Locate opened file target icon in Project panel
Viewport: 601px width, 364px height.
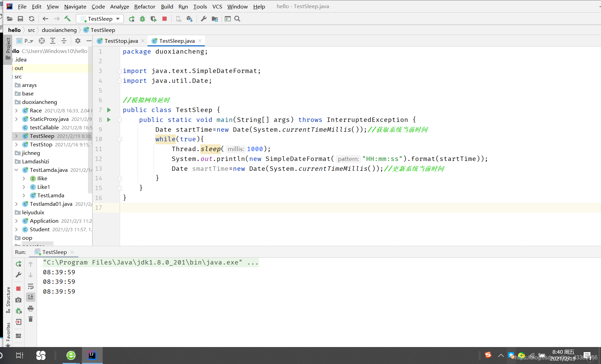pos(42,41)
